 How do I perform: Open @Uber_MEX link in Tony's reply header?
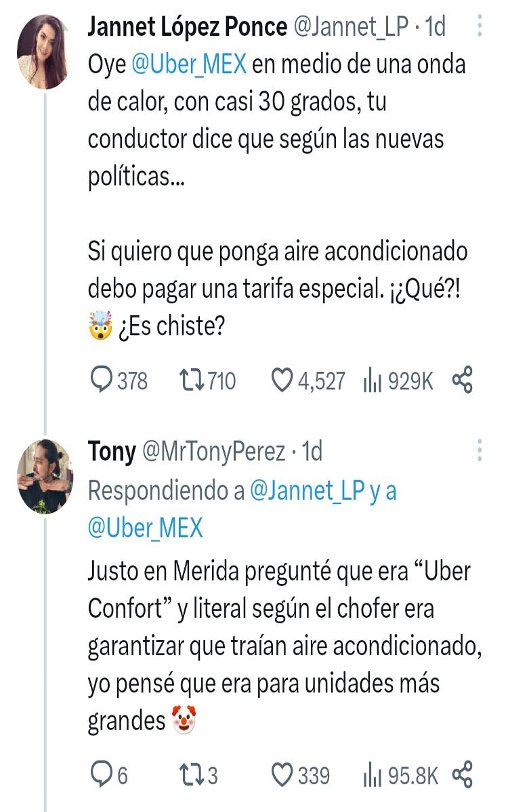[146, 528]
